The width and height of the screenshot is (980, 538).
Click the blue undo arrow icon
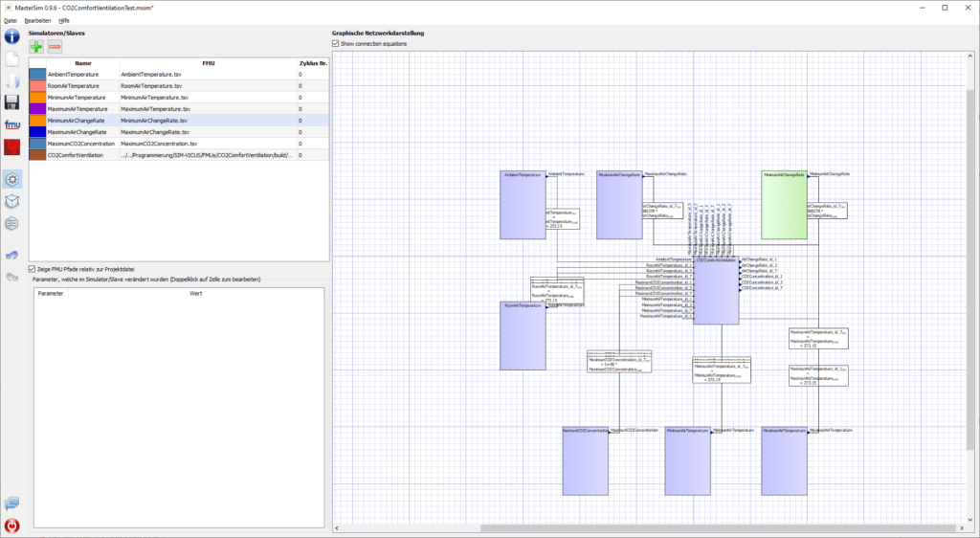[x=11, y=255]
